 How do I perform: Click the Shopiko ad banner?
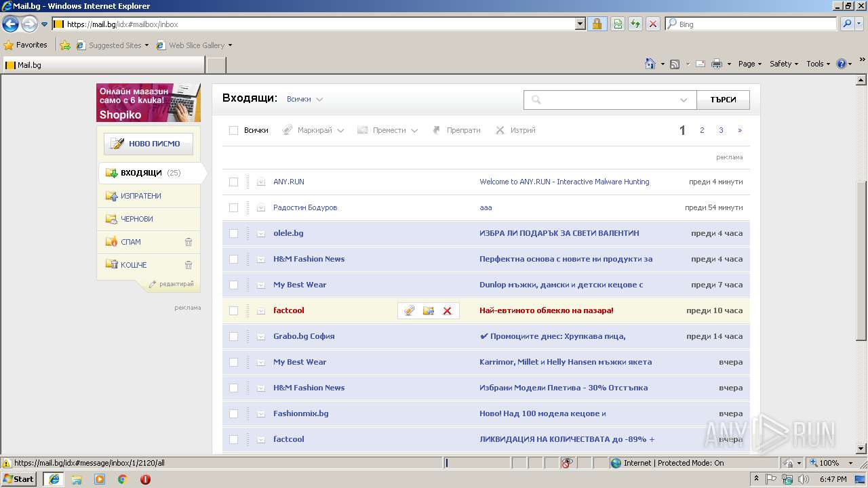[x=149, y=102]
